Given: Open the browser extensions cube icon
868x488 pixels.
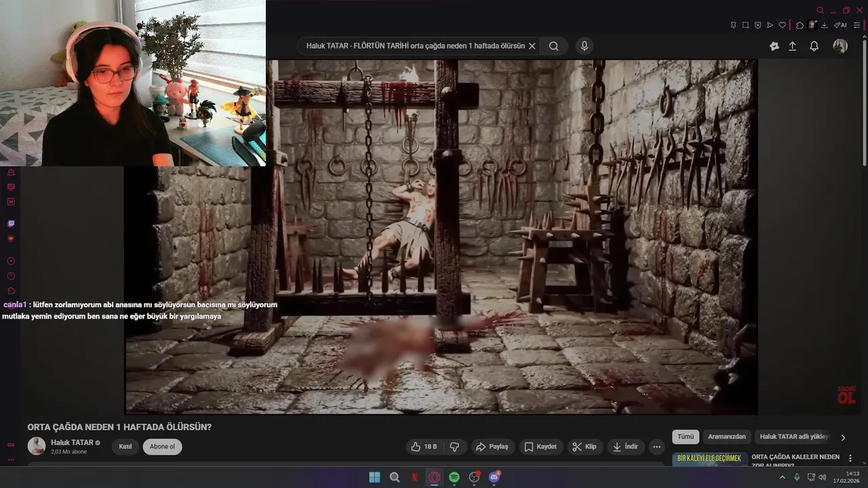Looking at the screenshot, I should [x=800, y=25].
